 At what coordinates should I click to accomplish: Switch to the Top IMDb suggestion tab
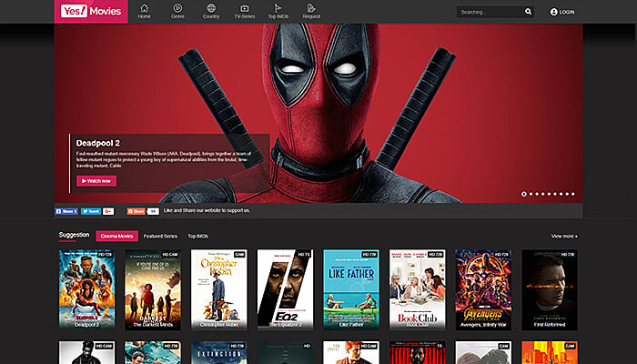pyautogui.click(x=197, y=236)
